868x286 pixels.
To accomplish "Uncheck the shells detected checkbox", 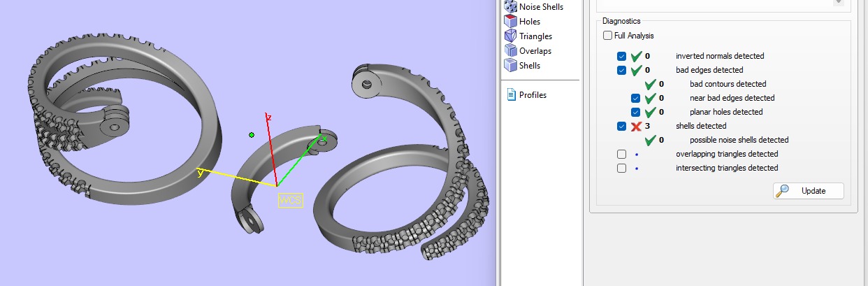I will 622,126.
